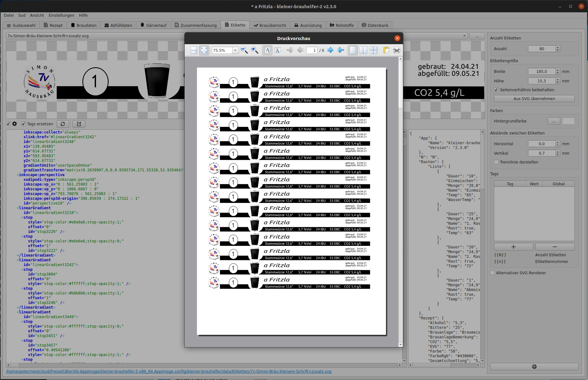Image resolution: width=588 pixels, height=380 pixels.
Task: Open the zoom percentage dropdown
Action: click(235, 50)
